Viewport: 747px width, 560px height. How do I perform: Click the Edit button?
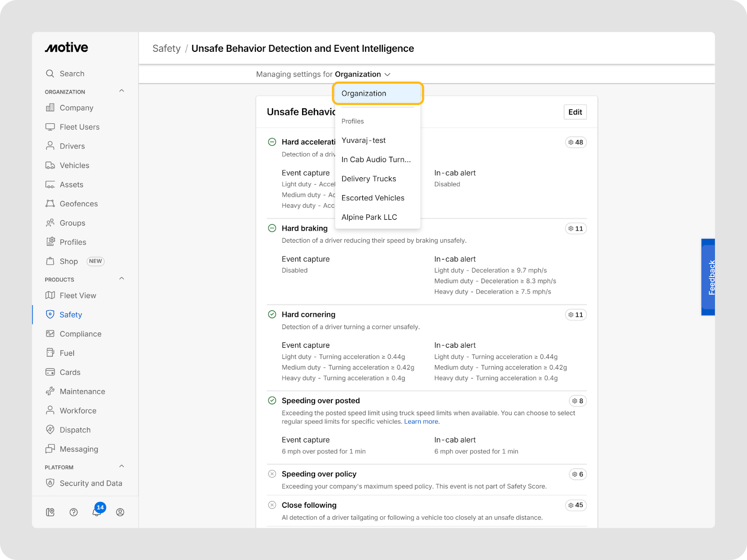click(x=575, y=112)
